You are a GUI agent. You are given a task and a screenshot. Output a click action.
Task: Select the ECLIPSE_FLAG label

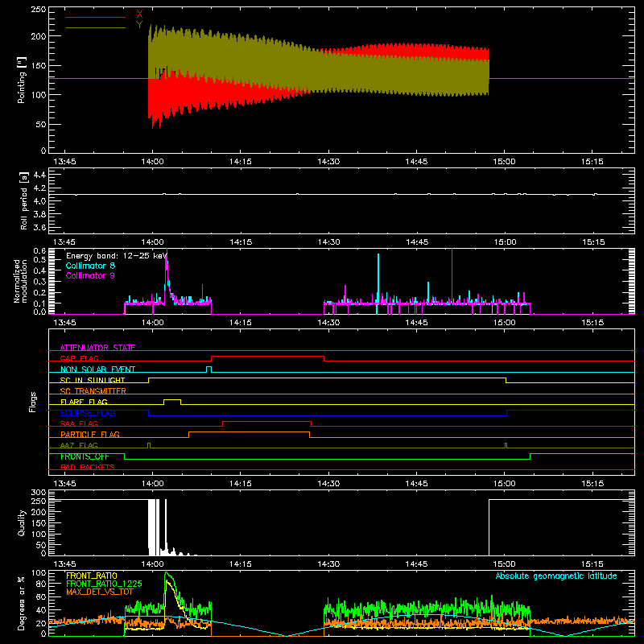coord(88,413)
